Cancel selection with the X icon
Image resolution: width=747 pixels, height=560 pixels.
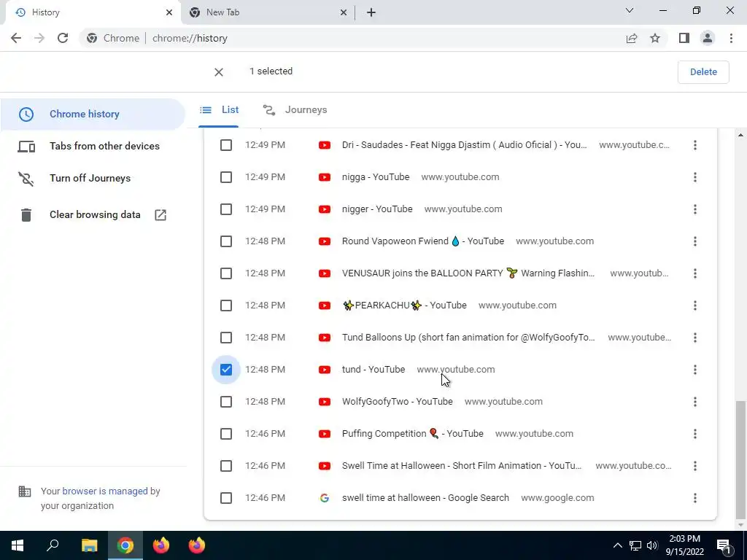[219, 72]
